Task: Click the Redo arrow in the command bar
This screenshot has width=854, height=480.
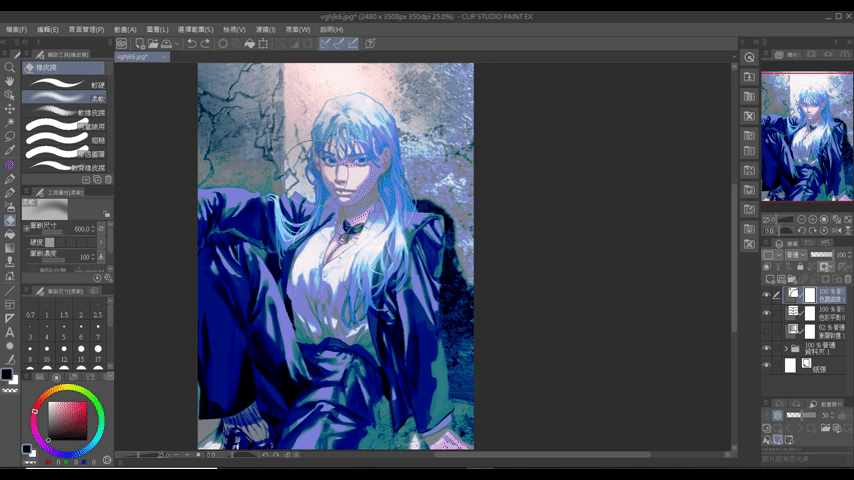Action: click(x=205, y=44)
